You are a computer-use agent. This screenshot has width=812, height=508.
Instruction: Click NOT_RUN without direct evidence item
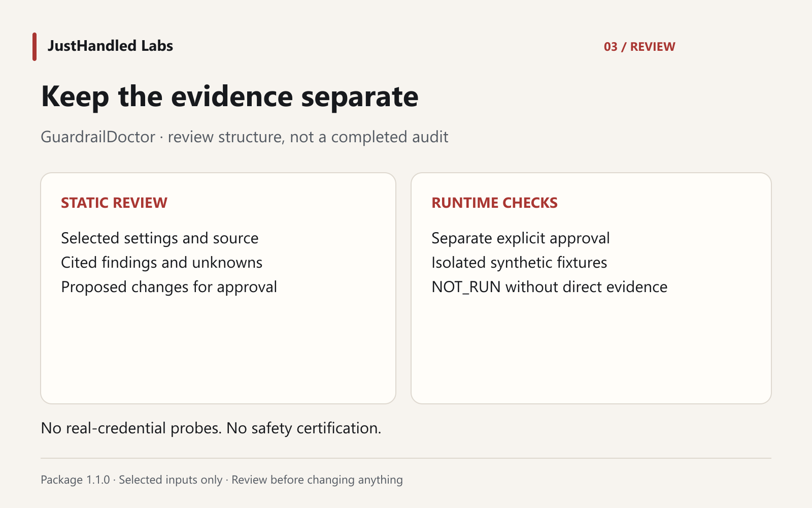pos(550,287)
